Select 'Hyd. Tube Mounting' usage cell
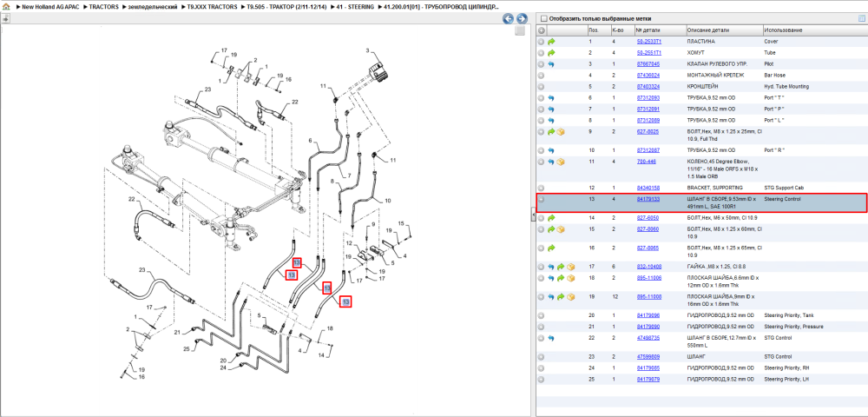The height and width of the screenshot is (417, 868). (x=786, y=87)
